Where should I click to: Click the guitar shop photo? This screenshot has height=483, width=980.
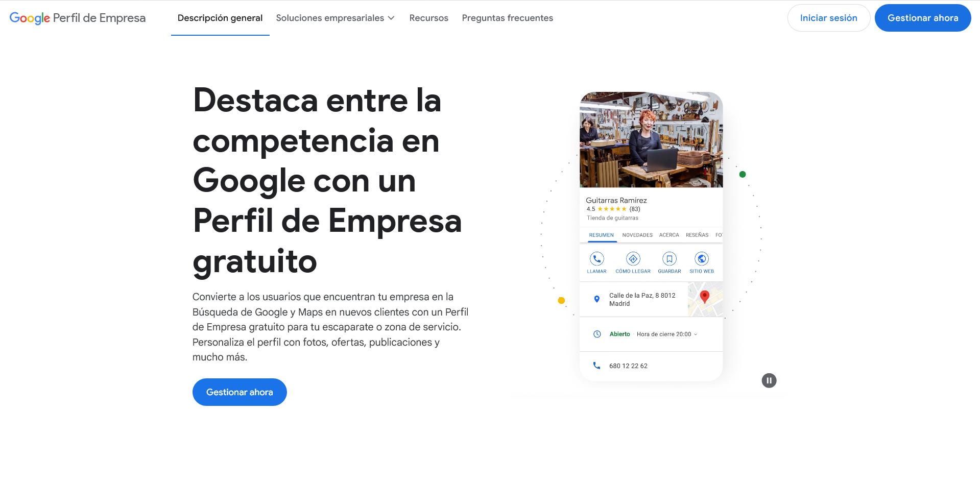[651, 140]
